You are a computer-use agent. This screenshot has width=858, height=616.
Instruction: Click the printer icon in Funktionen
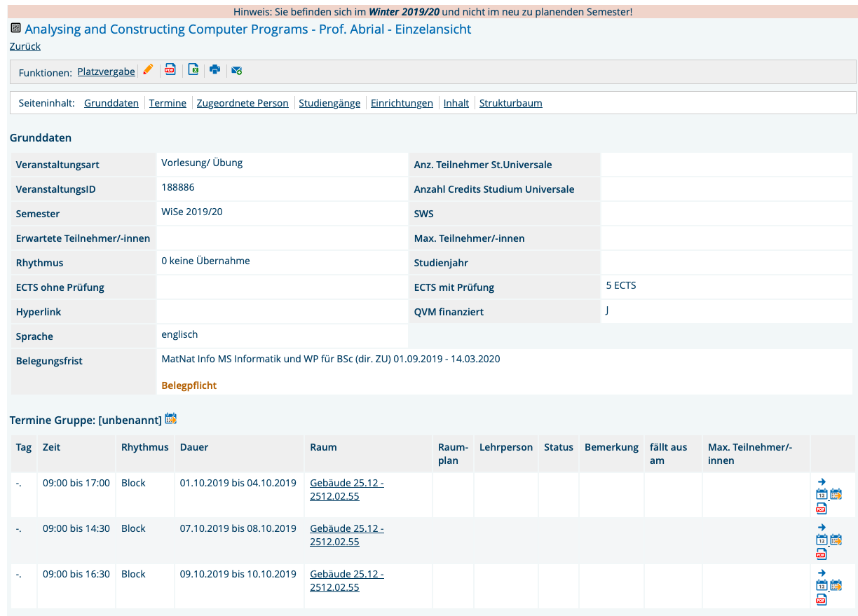pyautogui.click(x=215, y=69)
